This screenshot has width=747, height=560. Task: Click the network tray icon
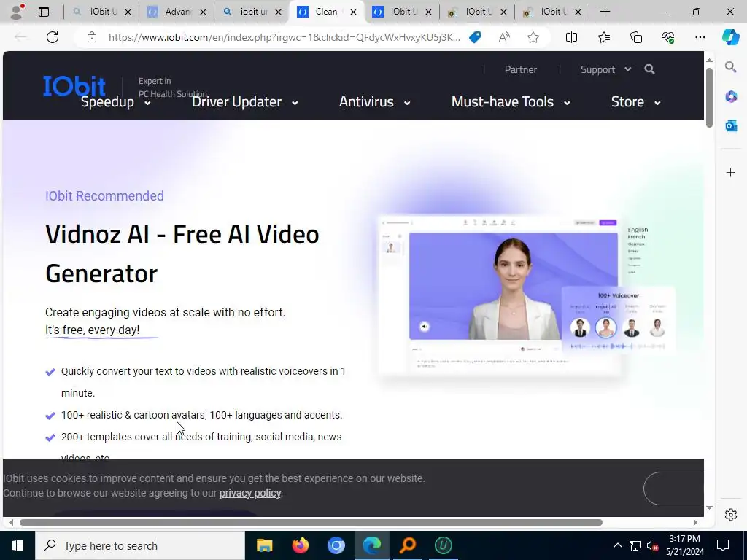click(635, 545)
